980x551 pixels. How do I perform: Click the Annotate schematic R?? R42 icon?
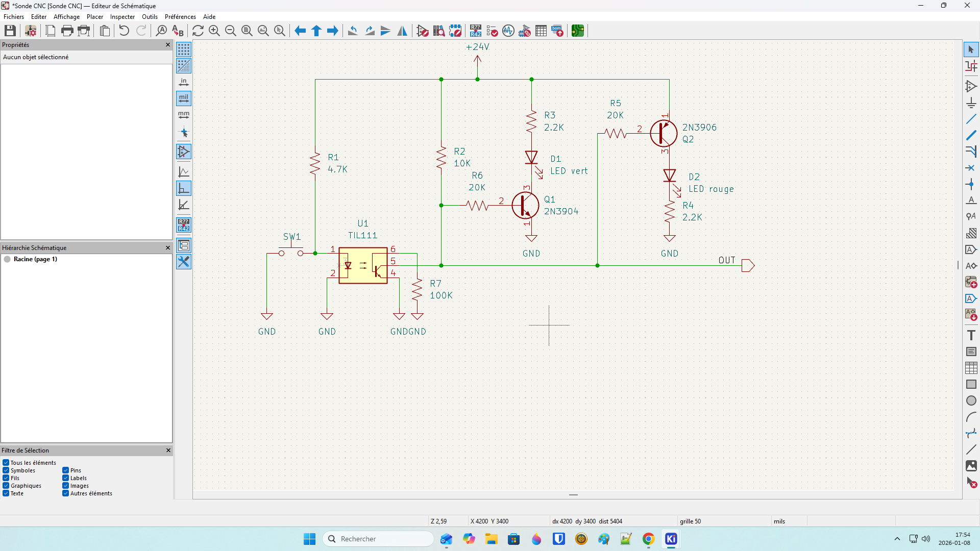[476, 31]
